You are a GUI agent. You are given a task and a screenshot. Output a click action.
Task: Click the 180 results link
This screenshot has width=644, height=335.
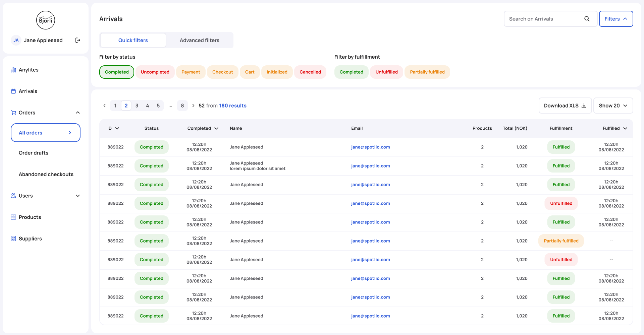point(232,106)
